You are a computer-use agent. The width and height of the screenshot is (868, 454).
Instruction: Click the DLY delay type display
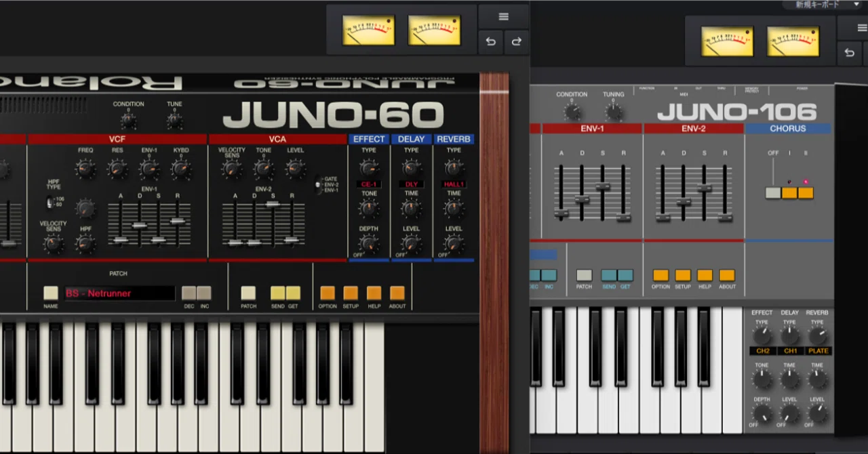click(412, 184)
